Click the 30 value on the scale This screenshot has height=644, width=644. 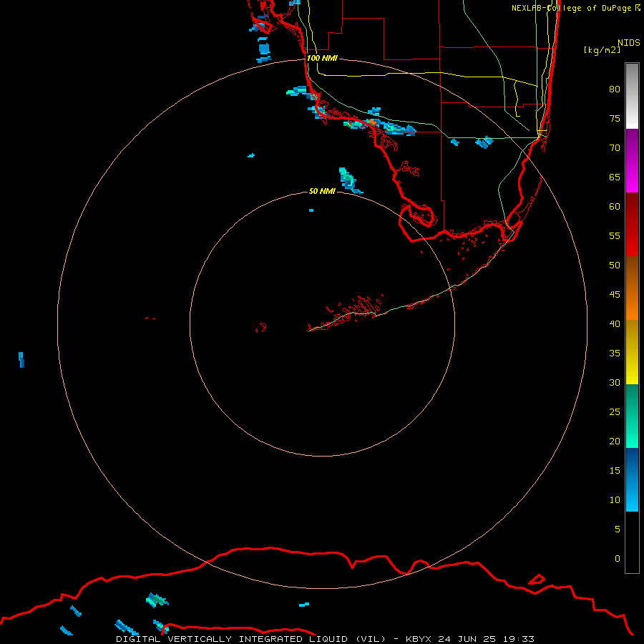pos(615,382)
